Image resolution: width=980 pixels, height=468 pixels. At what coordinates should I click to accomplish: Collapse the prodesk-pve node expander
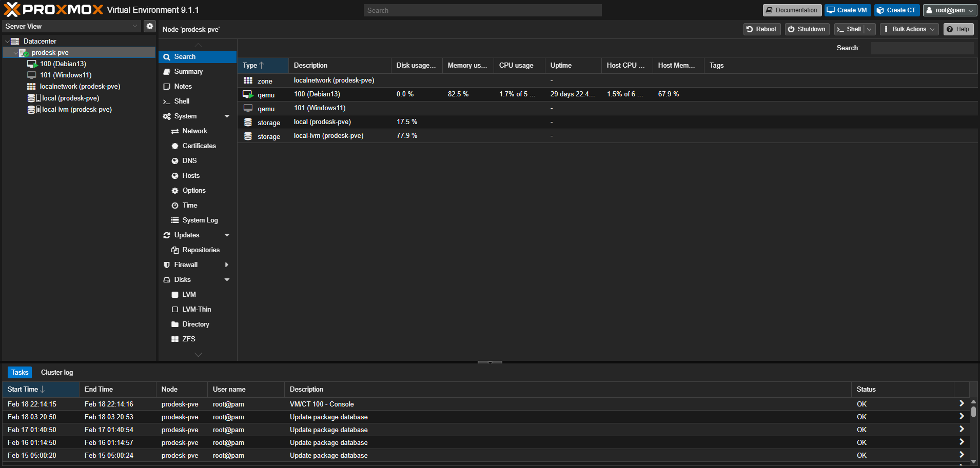[15, 52]
